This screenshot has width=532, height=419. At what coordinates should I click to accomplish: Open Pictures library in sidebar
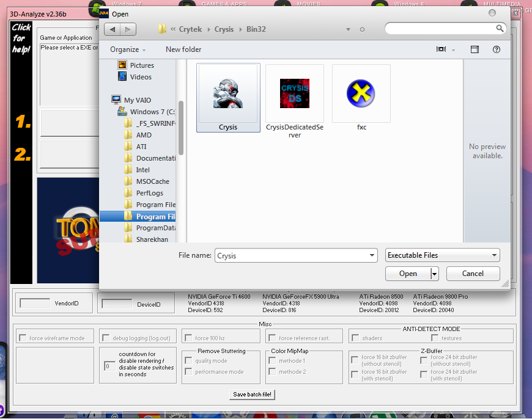pyautogui.click(x=136, y=65)
